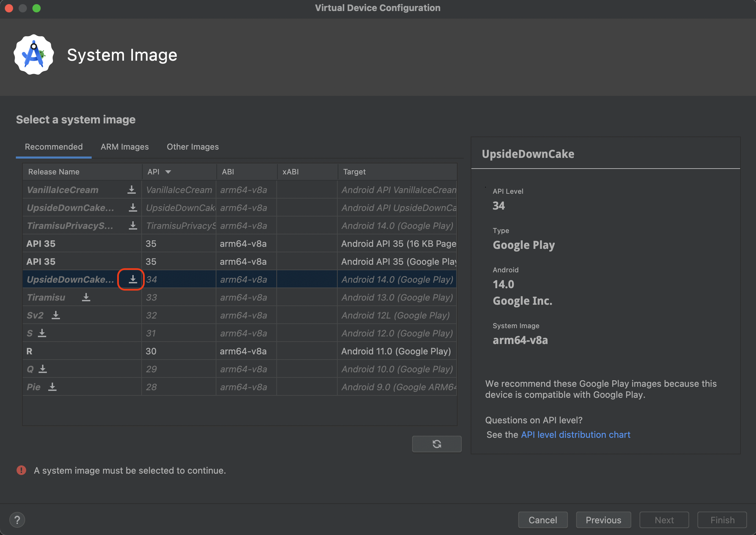Open the ARM Images tab

click(x=125, y=147)
